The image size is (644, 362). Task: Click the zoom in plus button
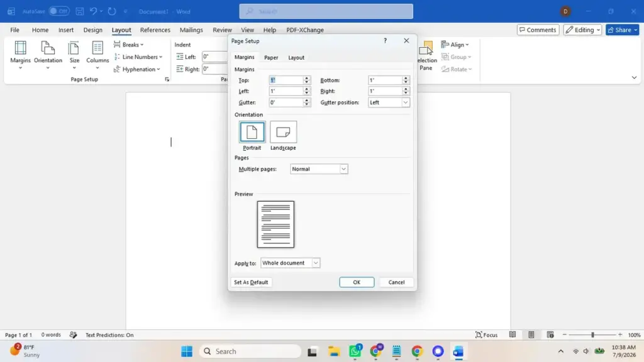pyautogui.click(x=620, y=335)
